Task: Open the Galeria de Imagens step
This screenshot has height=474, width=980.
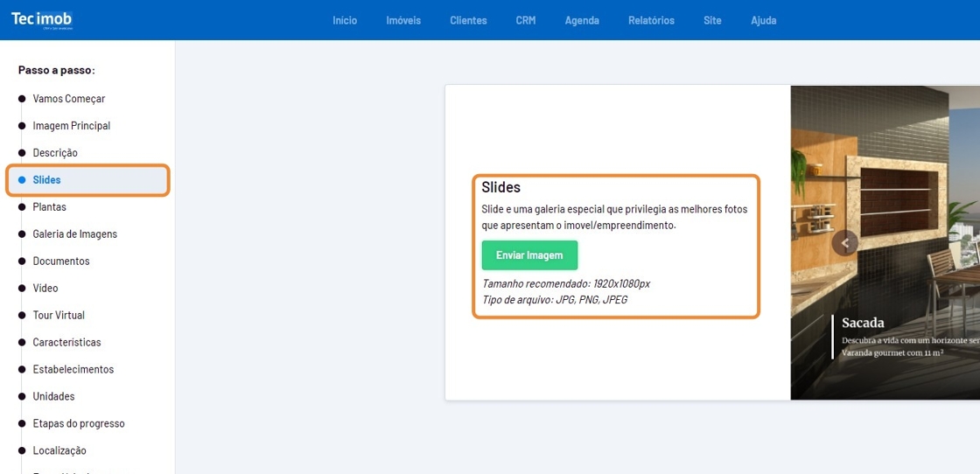Action: click(74, 234)
